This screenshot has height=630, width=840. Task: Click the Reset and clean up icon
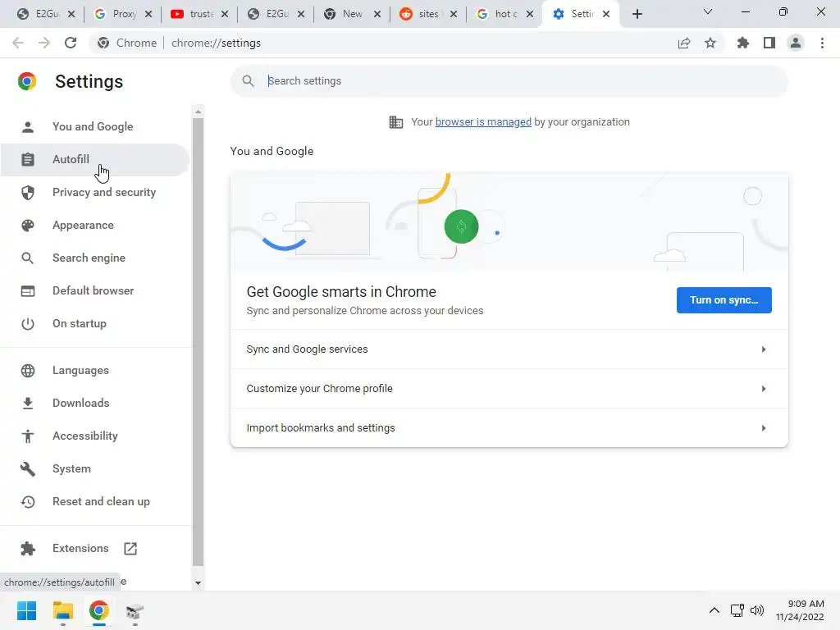pos(28,502)
